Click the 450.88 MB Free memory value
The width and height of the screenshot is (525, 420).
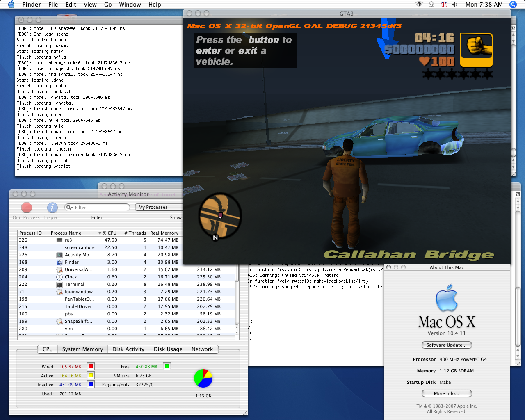146,367
